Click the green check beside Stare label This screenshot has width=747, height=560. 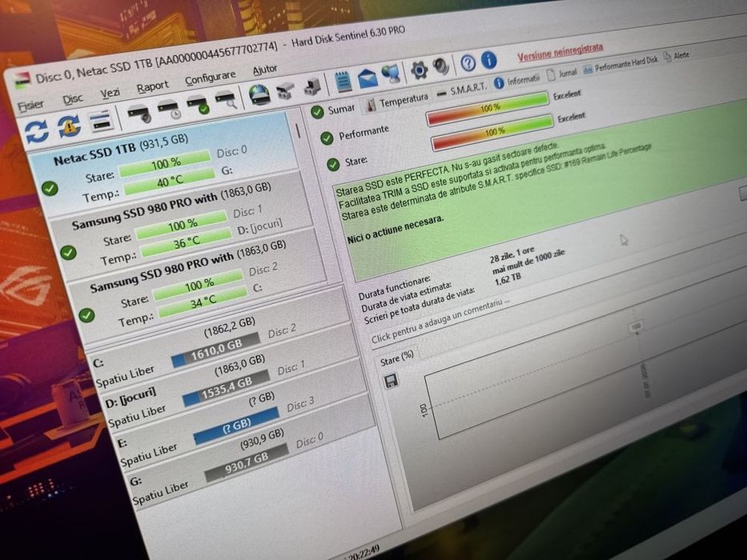coord(333,165)
